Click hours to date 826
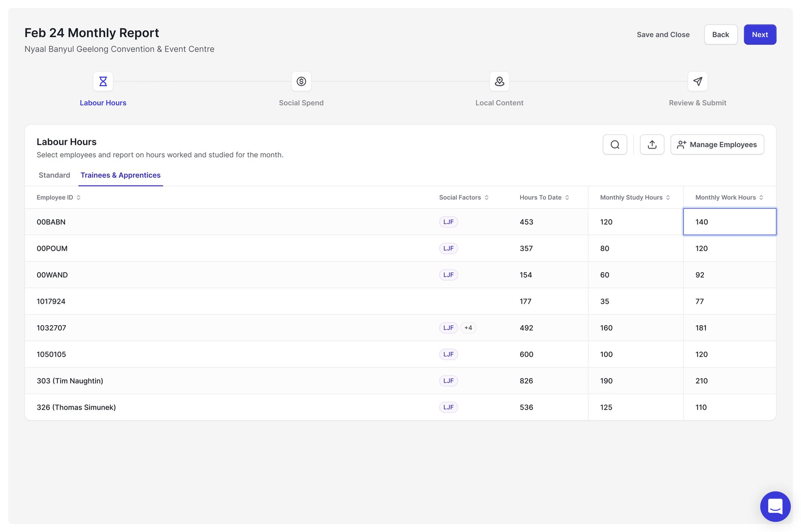The height and width of the screenshot is (532, 801). coord(526,381)
